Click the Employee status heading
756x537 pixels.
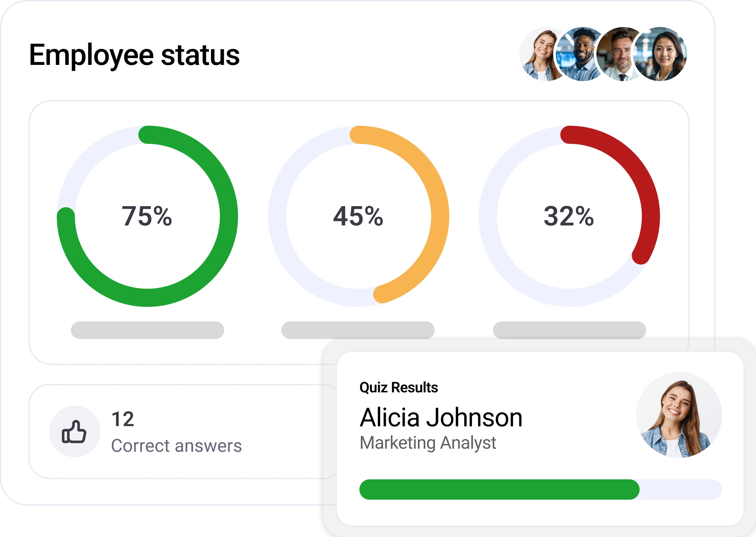(x=134, y=55)
